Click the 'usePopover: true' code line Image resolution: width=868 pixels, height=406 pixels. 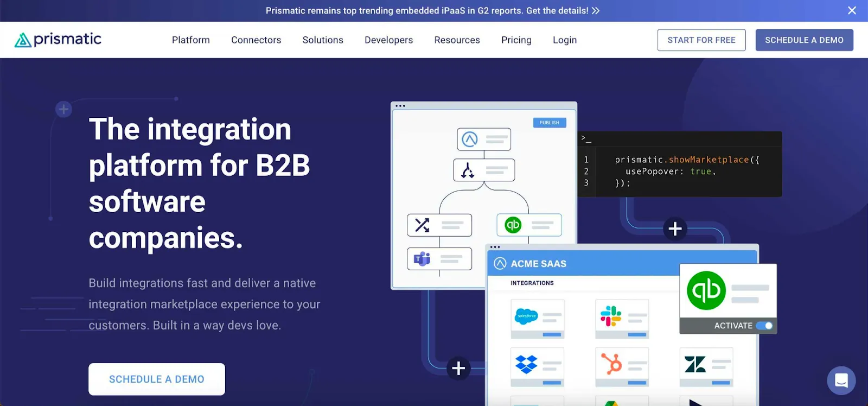(671, 172)
